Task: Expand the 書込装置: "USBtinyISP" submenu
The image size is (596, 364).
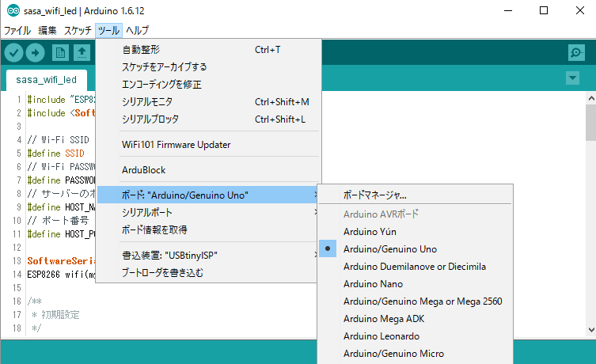Action: click(207, 256)
